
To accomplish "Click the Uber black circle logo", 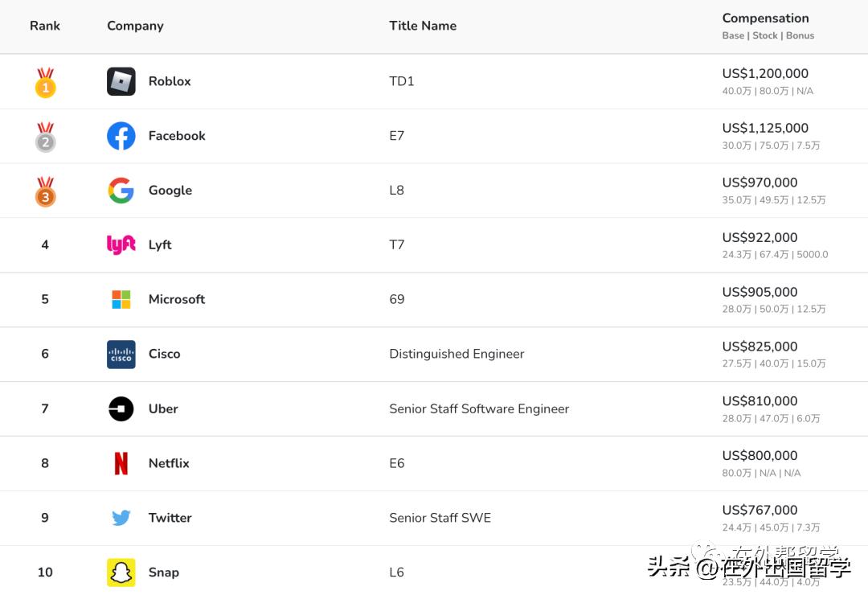I will [x=121, y=408].
